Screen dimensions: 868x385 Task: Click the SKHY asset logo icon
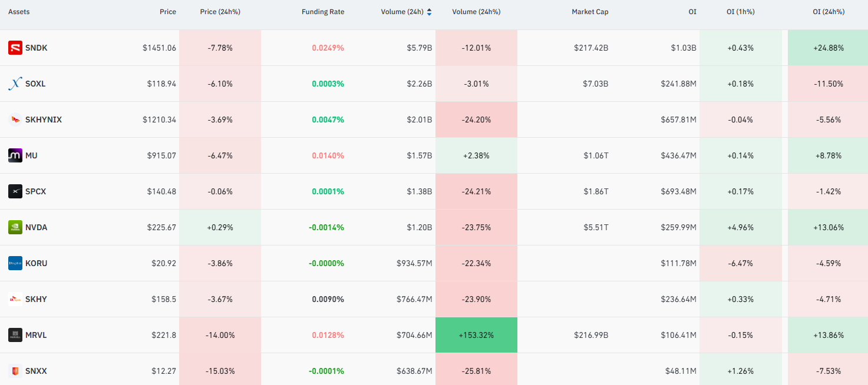[x=15, y=299]
